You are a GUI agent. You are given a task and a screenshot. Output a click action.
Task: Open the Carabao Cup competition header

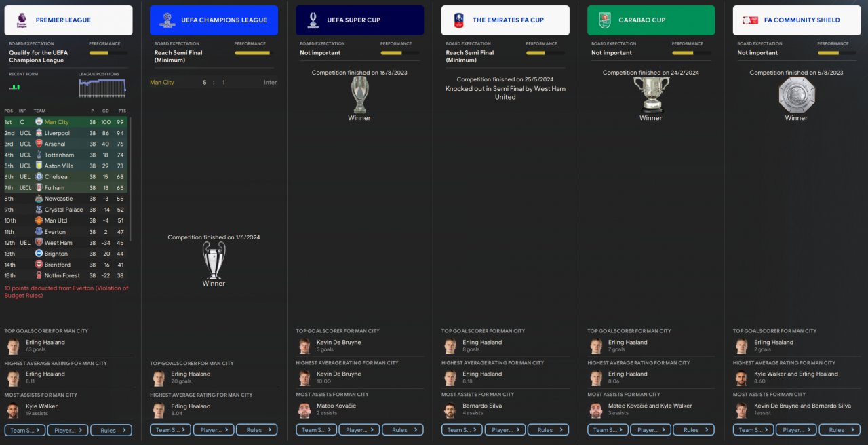click(651, 20)
